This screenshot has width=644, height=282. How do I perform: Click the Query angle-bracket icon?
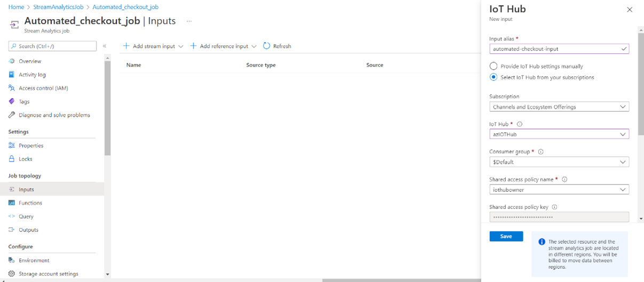click(12, 216)
